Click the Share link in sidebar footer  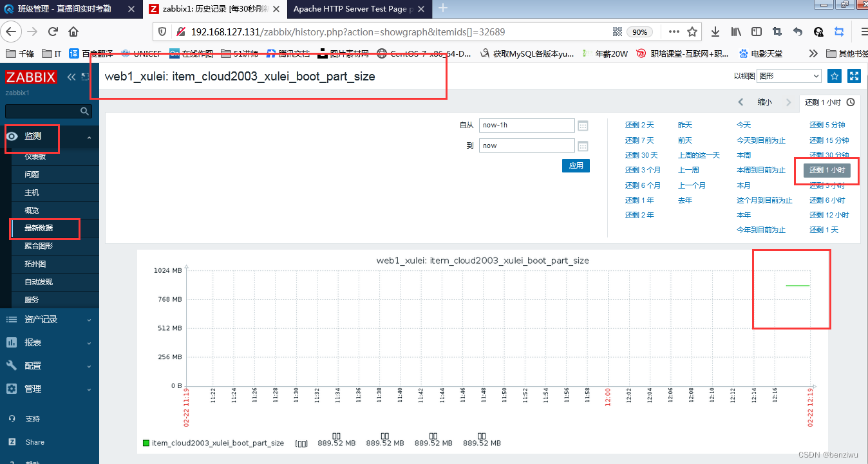click(x=35, y=442)
